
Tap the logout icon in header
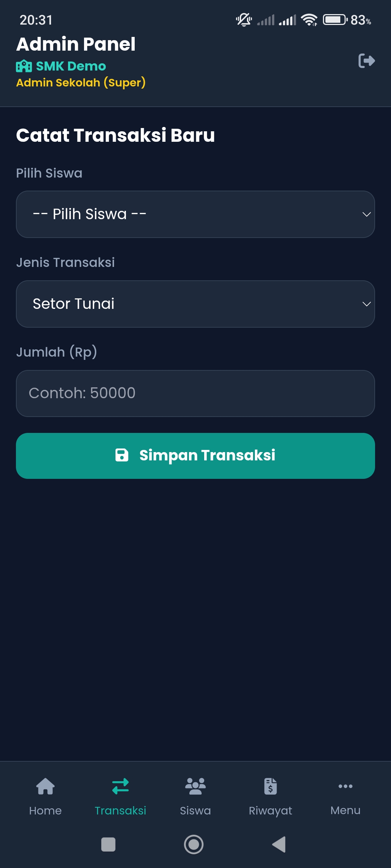pyautogui.click(x=366, y=61)
